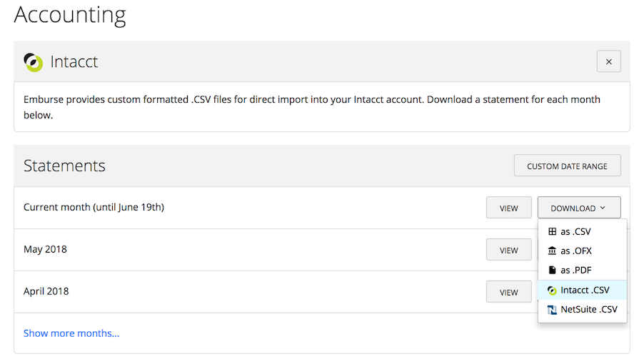Pick the 'Intacct .CSV' menu entry
Viewport: 644px width, 359px height.
pos(585,290)
